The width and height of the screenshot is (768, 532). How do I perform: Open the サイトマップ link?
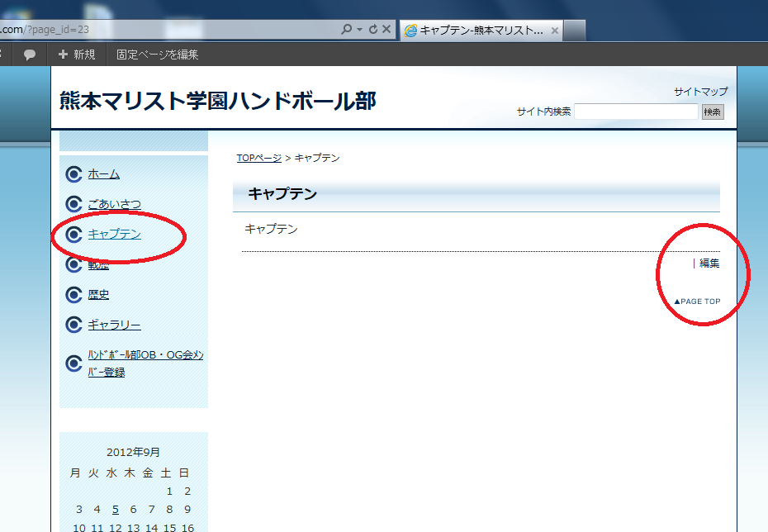pos(700,91)
